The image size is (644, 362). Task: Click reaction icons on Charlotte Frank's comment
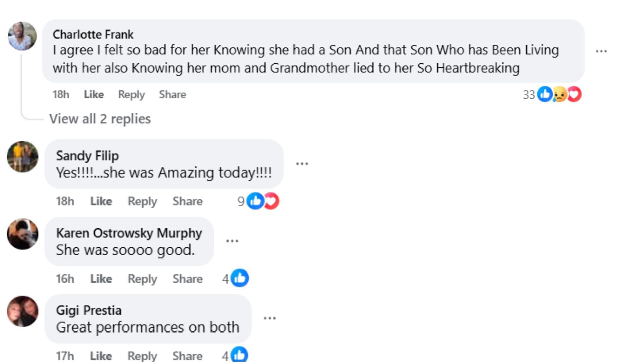pyautogui.click(x=559, y=94)
